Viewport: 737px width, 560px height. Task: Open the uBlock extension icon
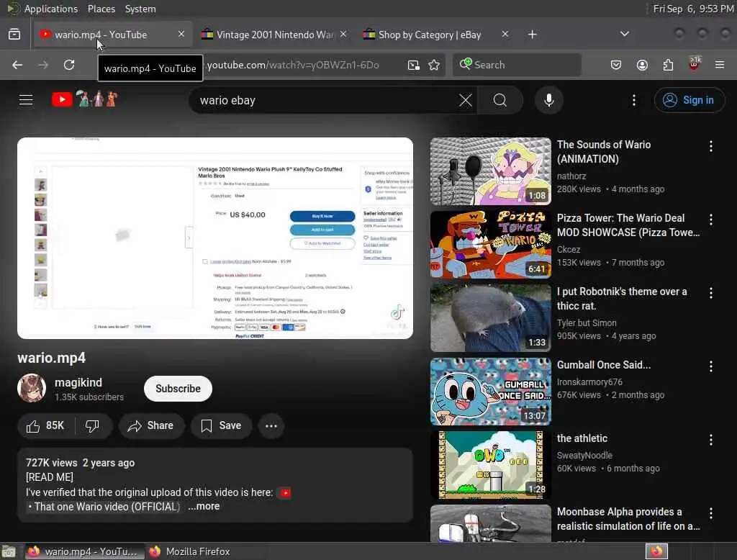(694, 64)
